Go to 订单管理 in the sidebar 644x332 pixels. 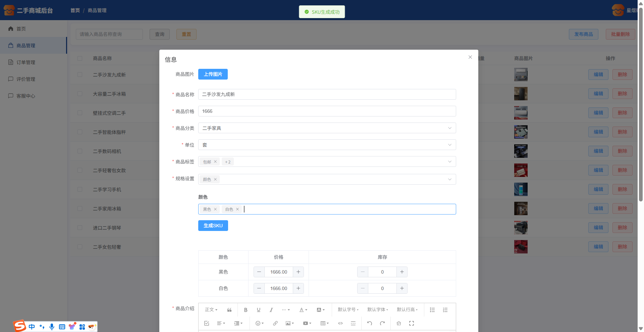(26, 62)
